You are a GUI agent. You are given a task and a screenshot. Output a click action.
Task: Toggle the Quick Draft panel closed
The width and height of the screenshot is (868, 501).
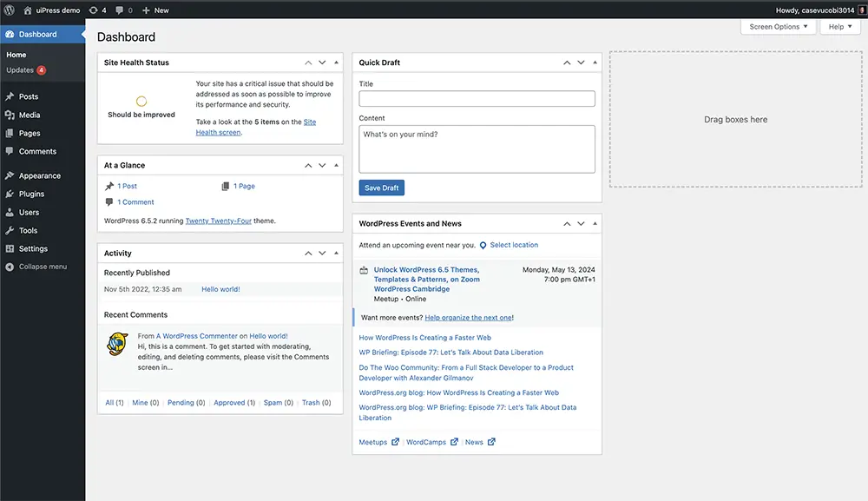point(595,63)
